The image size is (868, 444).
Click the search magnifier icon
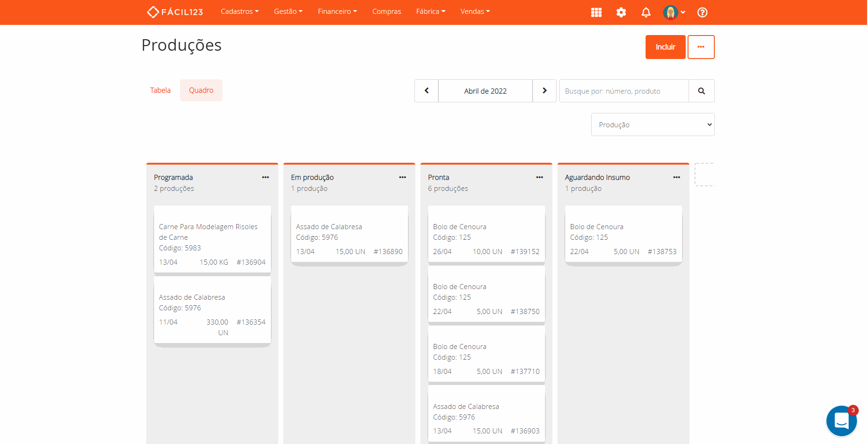coord(701,91)
